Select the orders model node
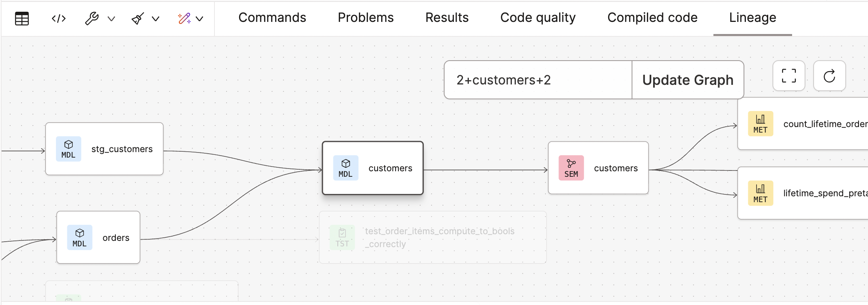The image size is (868, 305). (98, 237)
